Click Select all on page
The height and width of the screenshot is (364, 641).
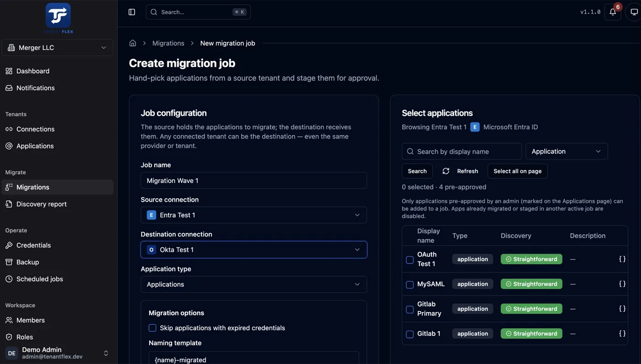click(517, 171)
